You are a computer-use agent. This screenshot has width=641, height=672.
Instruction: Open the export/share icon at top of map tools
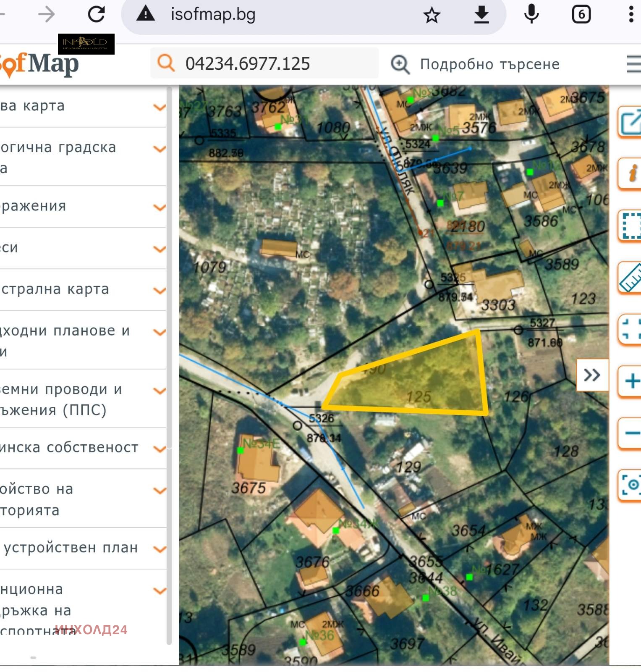(x=631, y=122)
